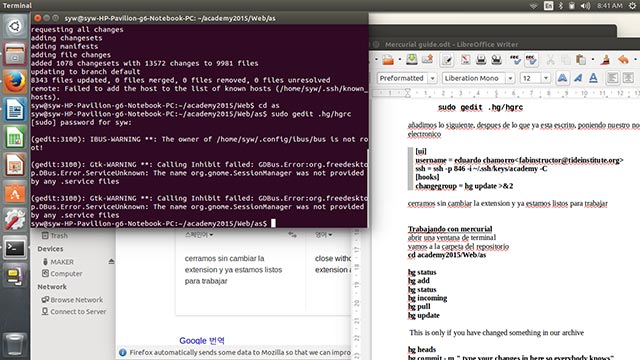Open the clock showing 8:41 AM
This screenshot has width=640, height=360.
click(x=610, y=6)
